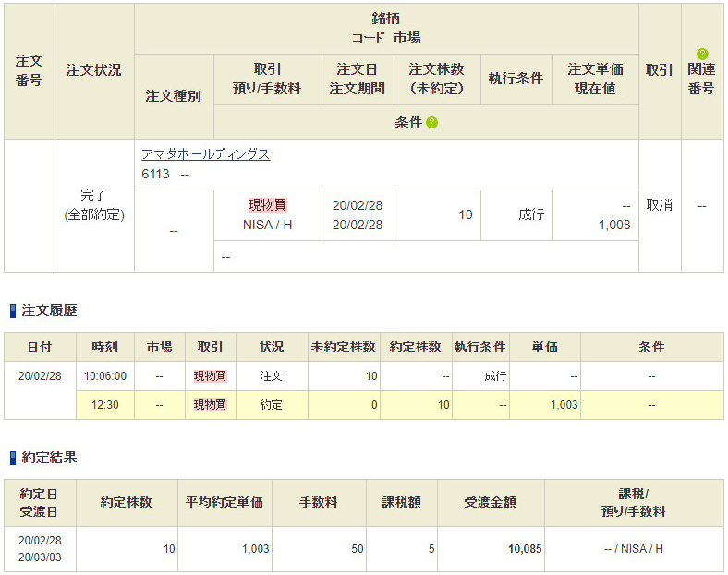Select the highlighted 12:30 time cell

[x=104, y=405]
